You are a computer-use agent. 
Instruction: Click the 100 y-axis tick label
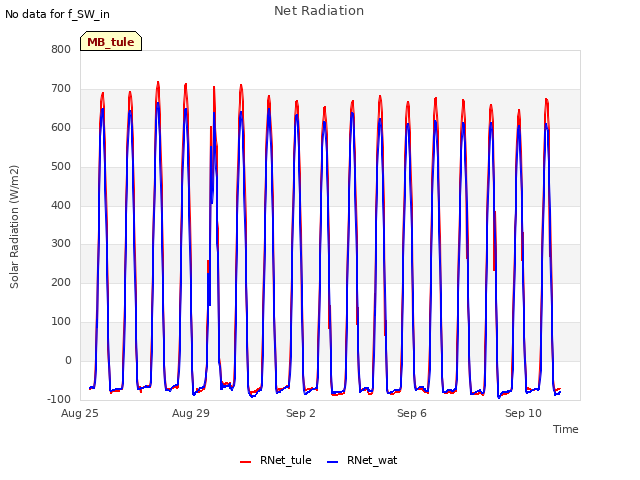click(61, 322)
